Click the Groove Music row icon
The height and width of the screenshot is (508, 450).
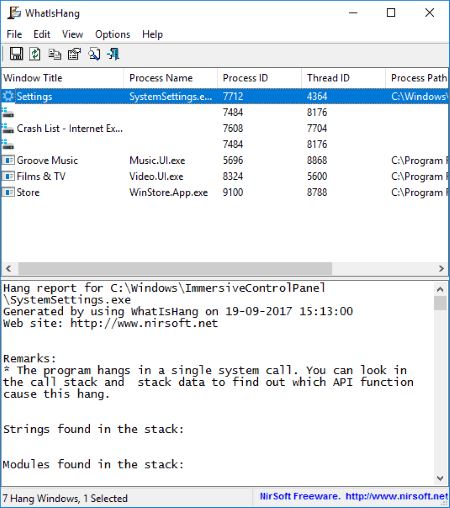[x=8, y=160]
